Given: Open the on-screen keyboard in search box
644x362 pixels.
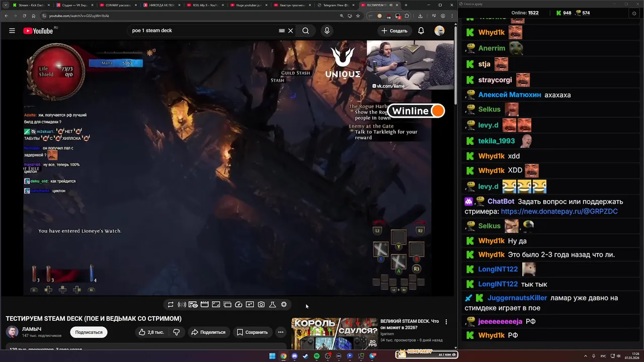Looking at the screenshot, I should coord(282,31).
